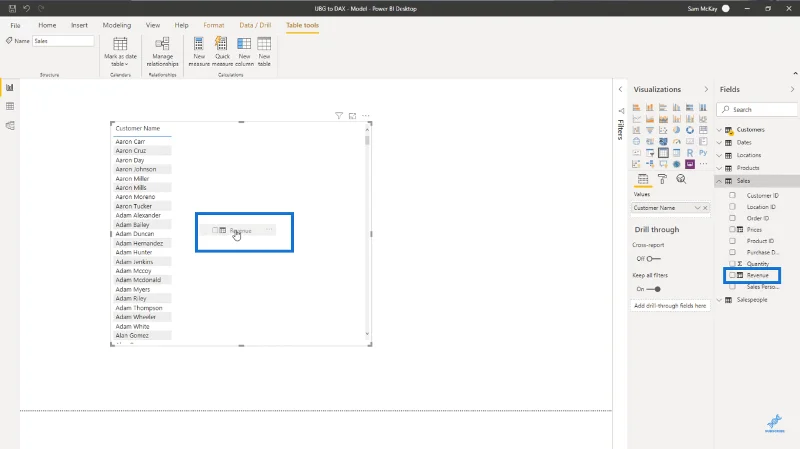Click the filter icon above the table visual
The height and width of the screenshot is (449, 800).
click(339, 116)
